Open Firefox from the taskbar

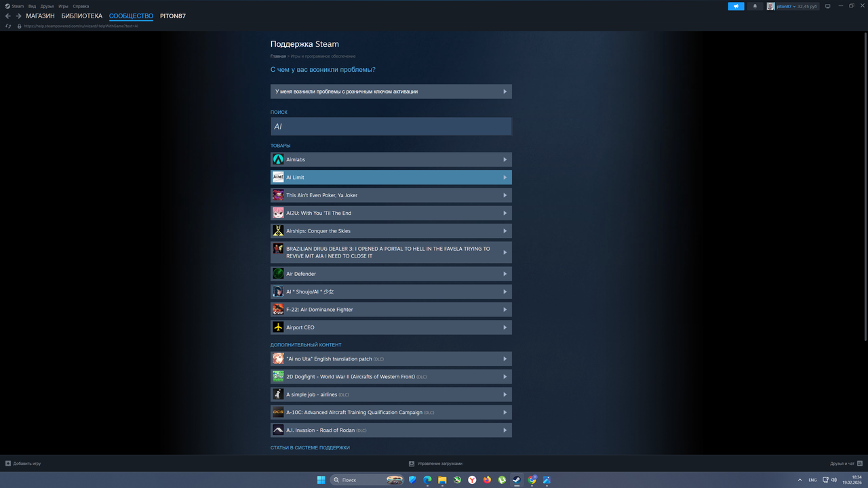pyautogui.click(x=487, y=480)
